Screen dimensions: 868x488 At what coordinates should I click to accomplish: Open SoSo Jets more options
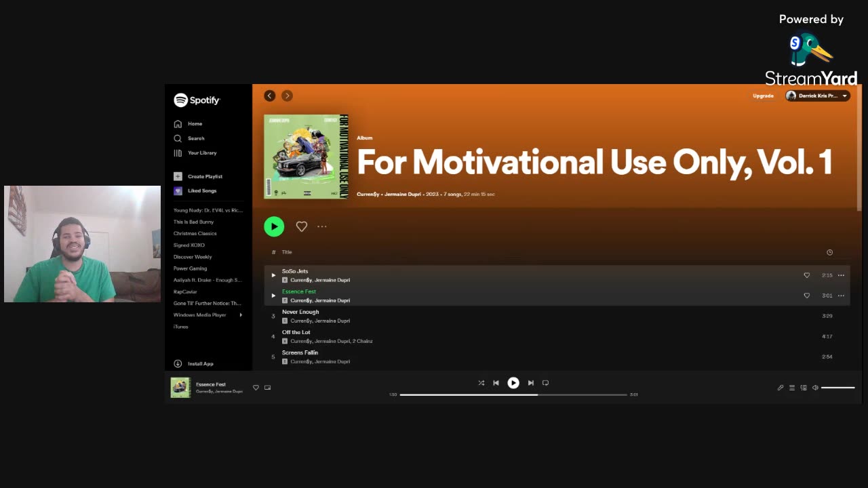(841, 275)
